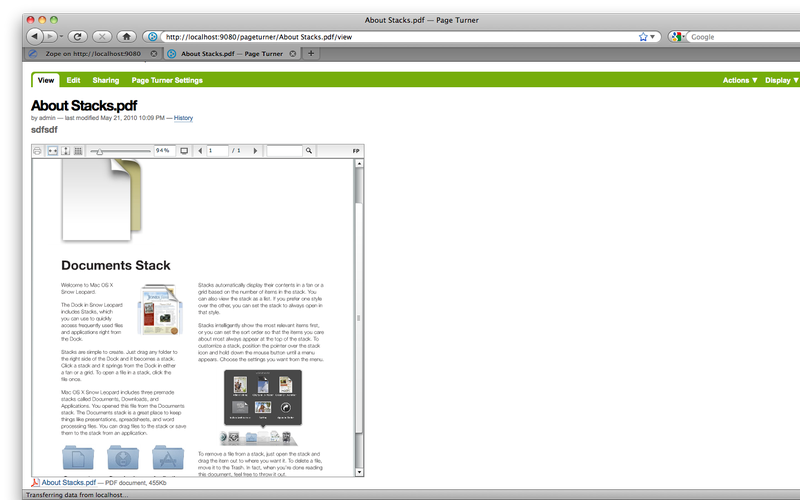
Task: Click the search magnifier icon in viewer
Action: 309,151
